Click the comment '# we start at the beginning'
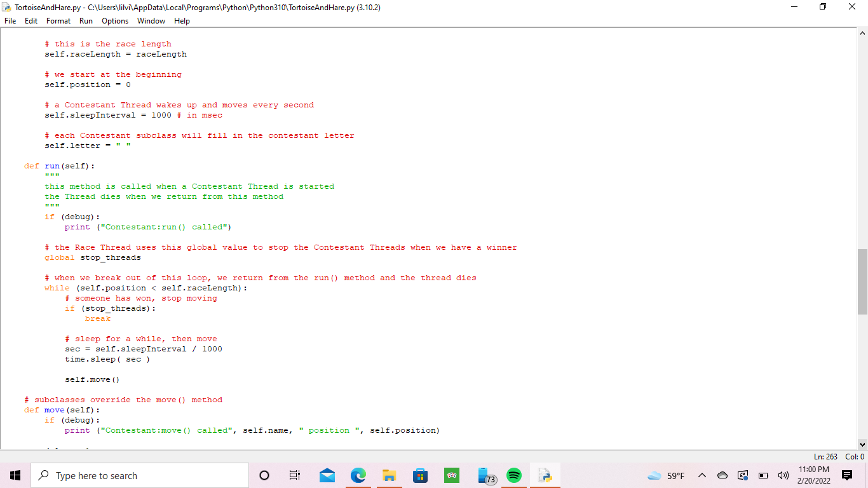868x488 pixels. tap(113, 74)
